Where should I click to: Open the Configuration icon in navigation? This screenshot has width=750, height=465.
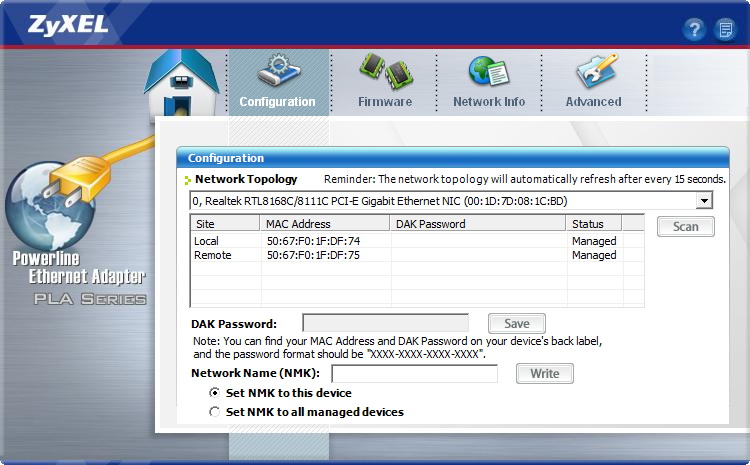tap(277, 72)
